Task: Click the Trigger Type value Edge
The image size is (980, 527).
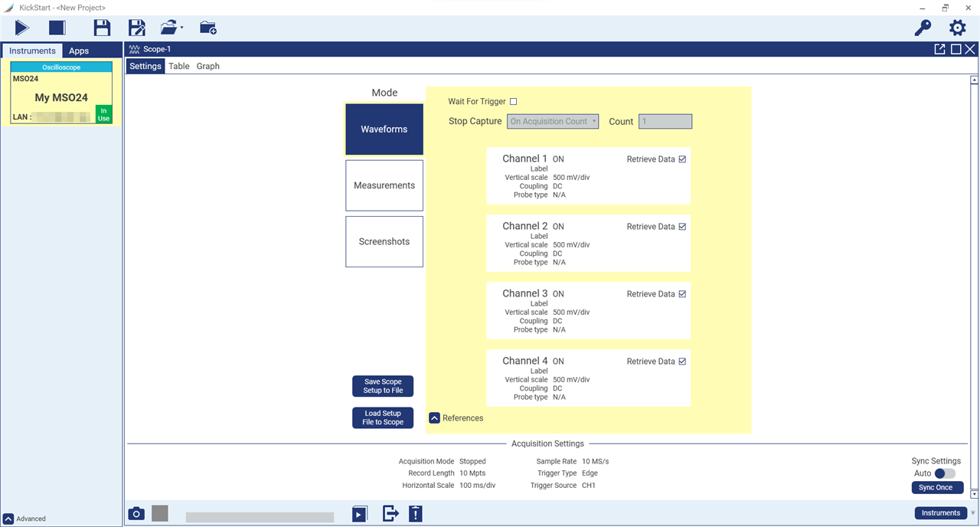Action: tap(590, 473)
